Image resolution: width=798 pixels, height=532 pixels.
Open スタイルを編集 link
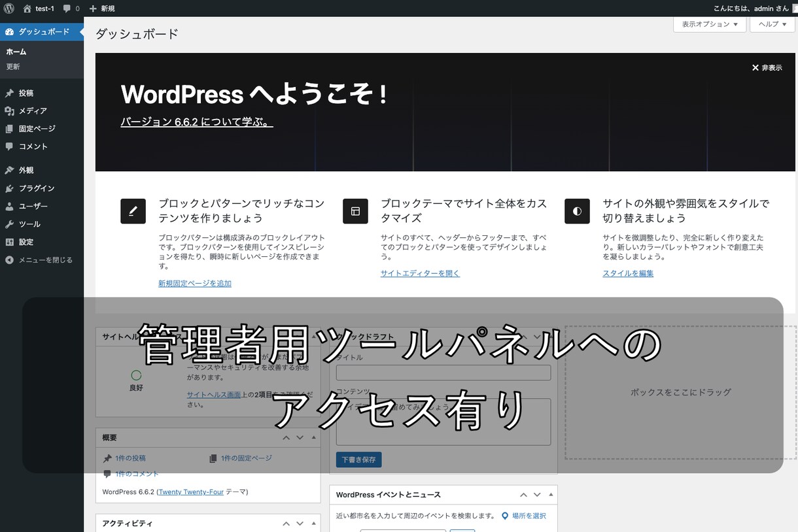click(628, 273)
